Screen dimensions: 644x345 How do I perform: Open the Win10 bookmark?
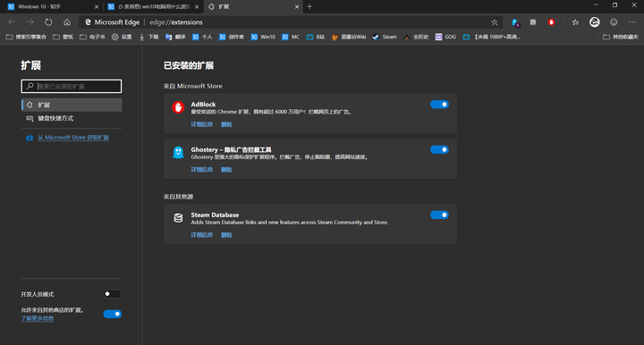[263, 37]
